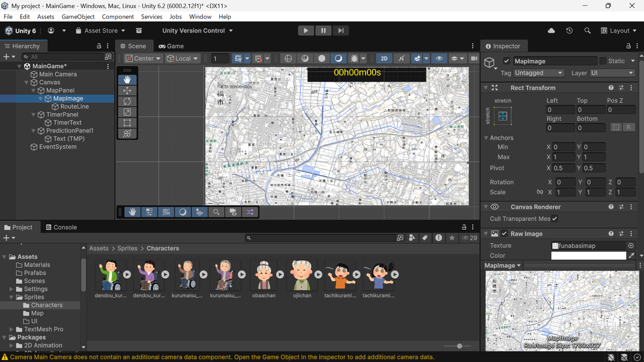Toggle the 2D view mode button
Image resolution: width=644 pixels, height=362 pixels.
click(x=384, y=58)
